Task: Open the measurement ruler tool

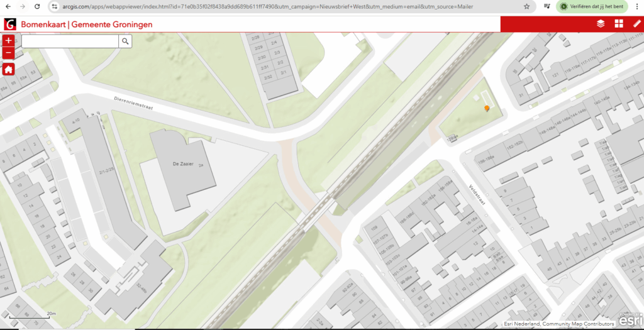Action: point(636,24)
